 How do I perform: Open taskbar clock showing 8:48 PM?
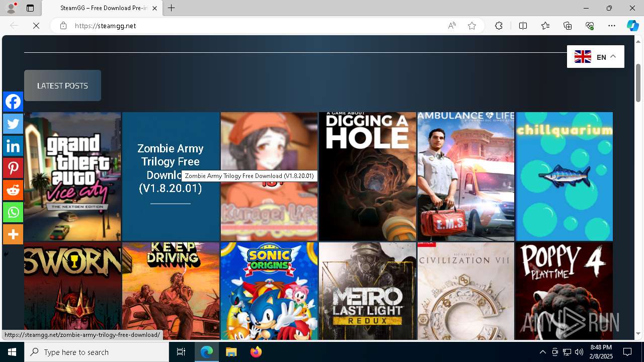(601, 352)
